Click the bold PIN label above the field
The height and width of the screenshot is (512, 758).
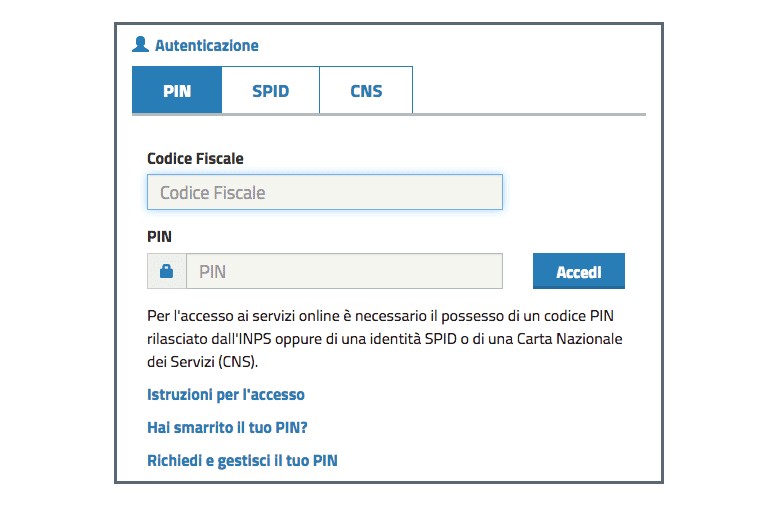click(159, 237)
